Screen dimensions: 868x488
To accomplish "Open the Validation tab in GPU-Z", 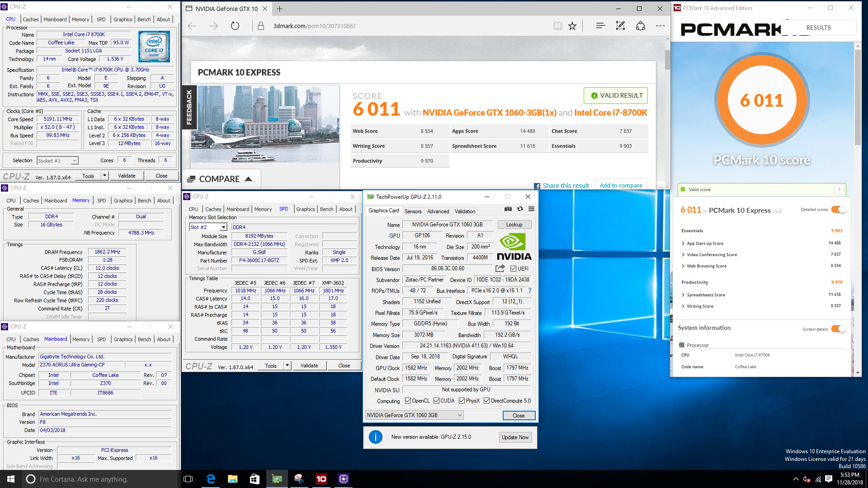I will pyautogui.click(x=465, y=211).
